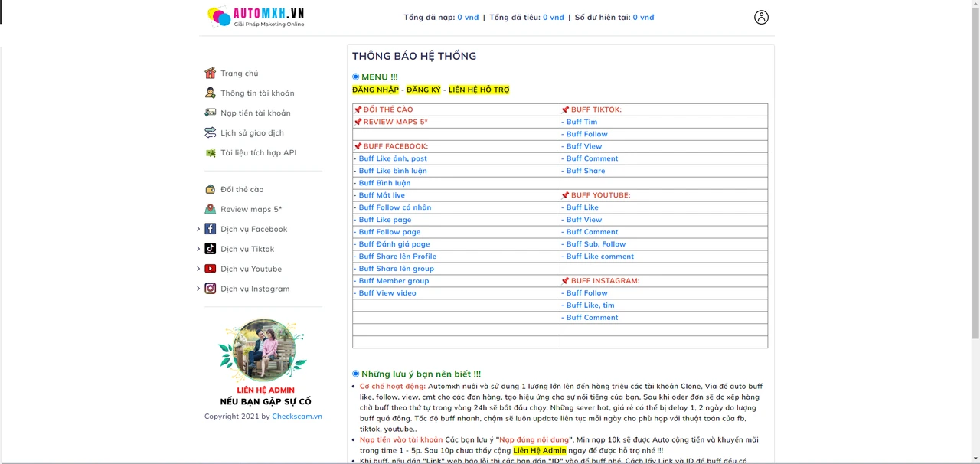Open the Checkscam.vn copyright link
The width and height of the screenshot is (980, 464).
tap(296, 417)
